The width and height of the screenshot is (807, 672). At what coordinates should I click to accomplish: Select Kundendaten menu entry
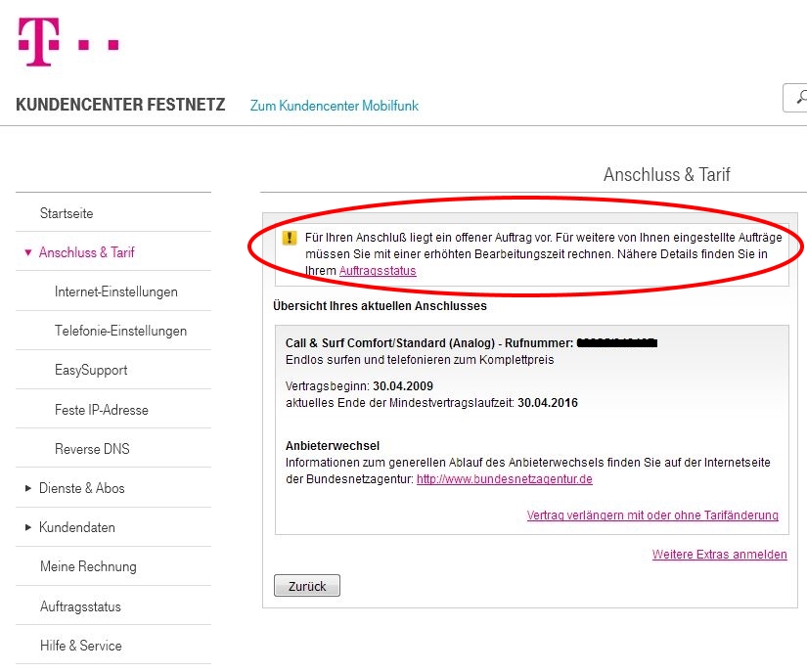[x=77, y=527]
